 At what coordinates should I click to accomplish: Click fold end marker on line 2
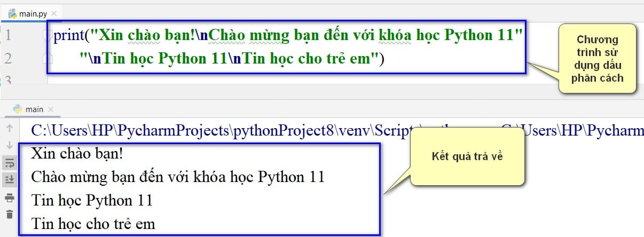click(46, 59)
